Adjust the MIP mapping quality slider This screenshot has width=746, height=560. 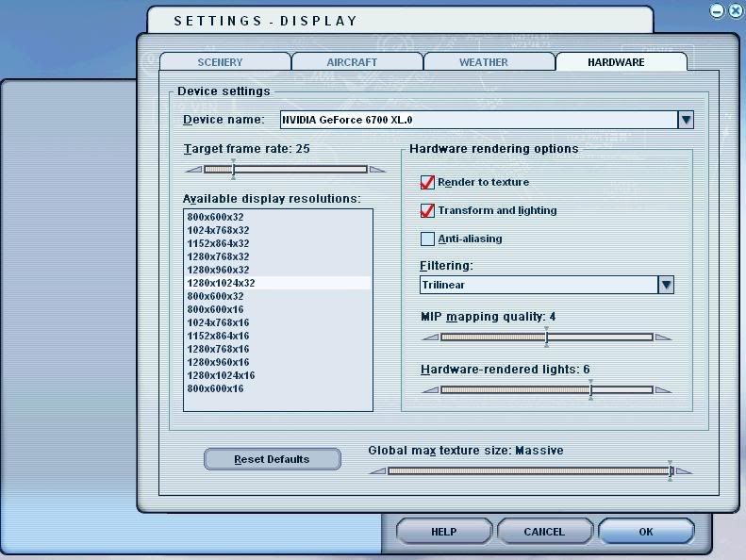pyautogui.click(x=547, y=338)
